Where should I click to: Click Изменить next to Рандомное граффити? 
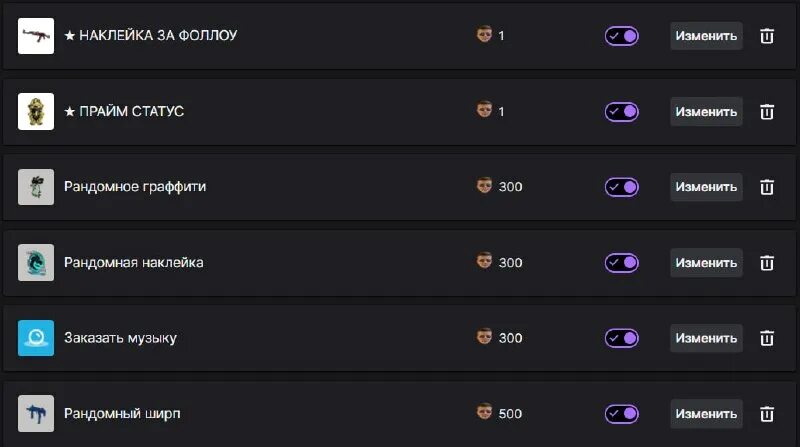pyautogui.click(x=706, y=187)
